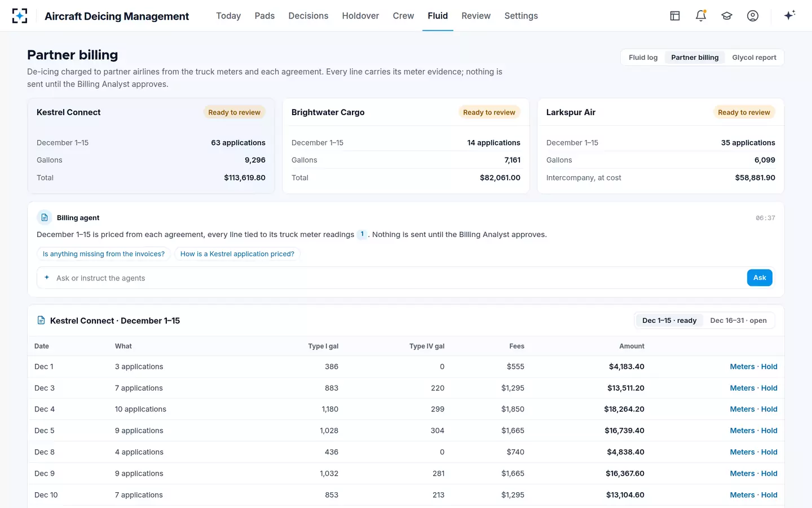812x508 pixels.
Task: Select the Partner billing view
Action: [695, 58]
